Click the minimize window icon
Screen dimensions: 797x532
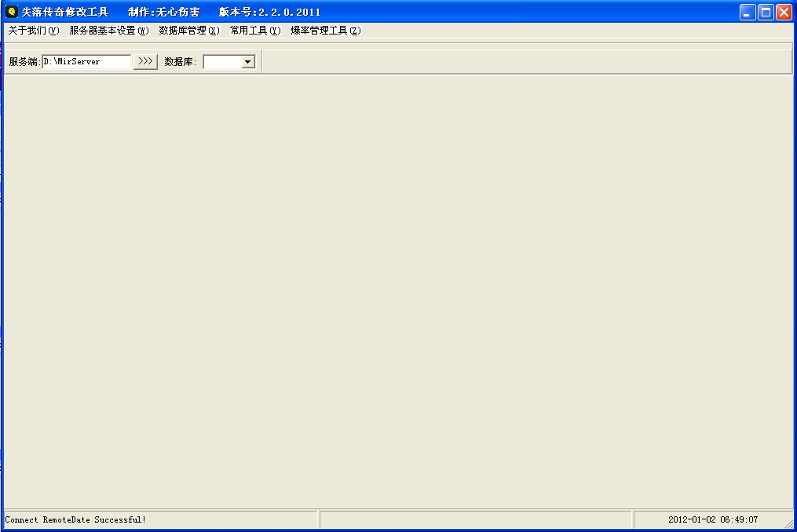tap(747, 12)
